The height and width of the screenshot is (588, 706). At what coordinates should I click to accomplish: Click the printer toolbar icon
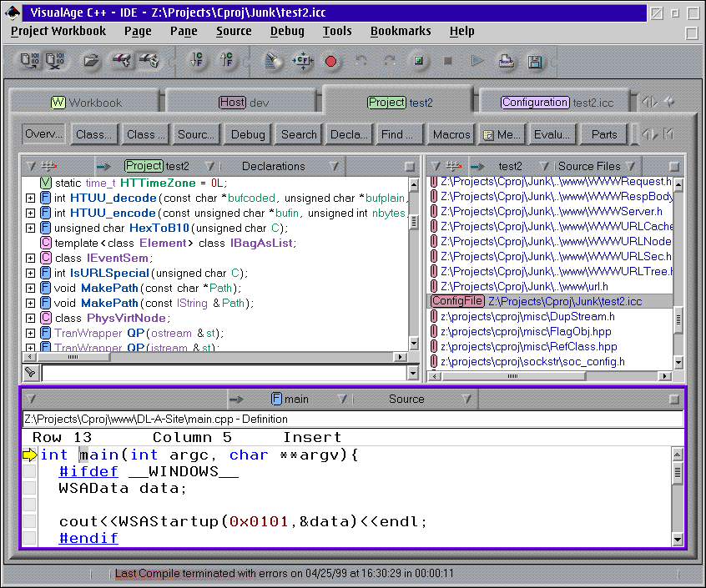(x=506, y=61)
